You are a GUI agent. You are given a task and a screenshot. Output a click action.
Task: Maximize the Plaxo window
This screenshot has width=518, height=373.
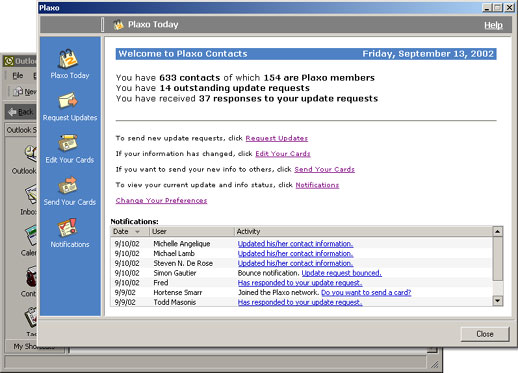click(497, 8)
